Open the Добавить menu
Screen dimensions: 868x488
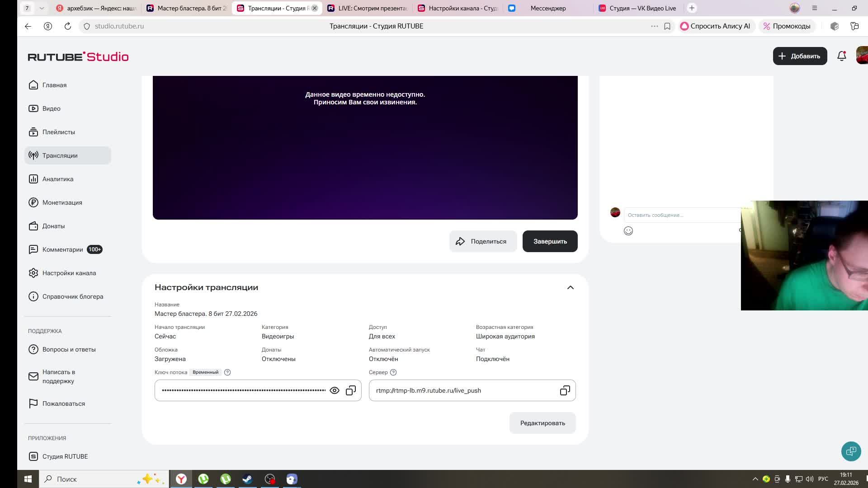point(800,56)
